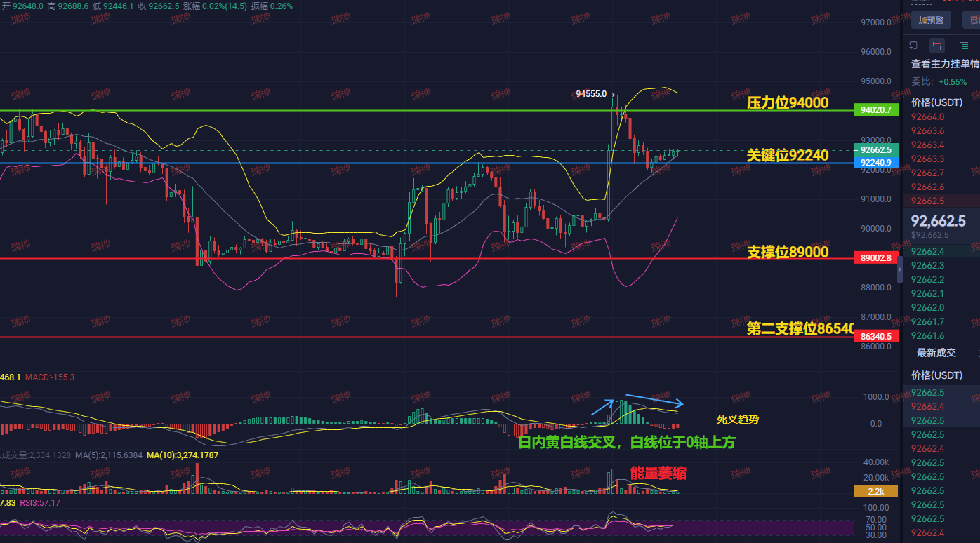Select the 压力位94000 chart annotation

click(788, 103)
